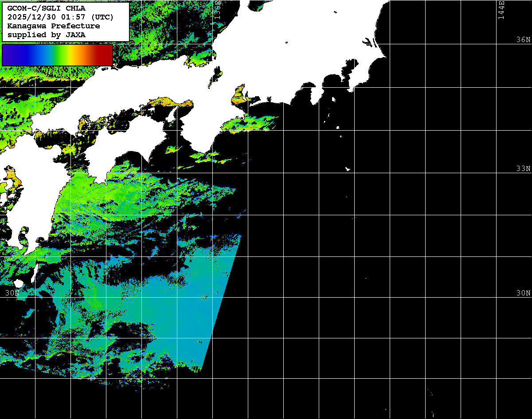Click the 33N latitude label

click(x=523, y=168)
